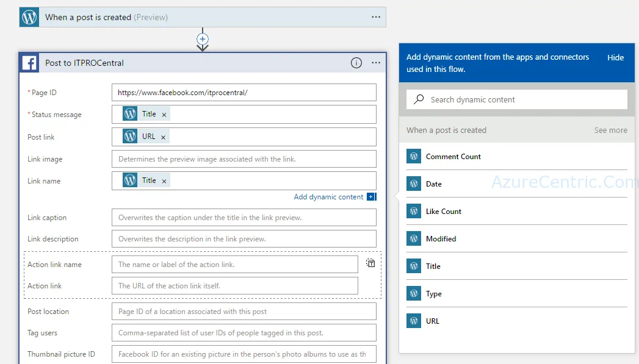
Task: Select the Comment Count dynamic content item
Action: coord(517,156)
